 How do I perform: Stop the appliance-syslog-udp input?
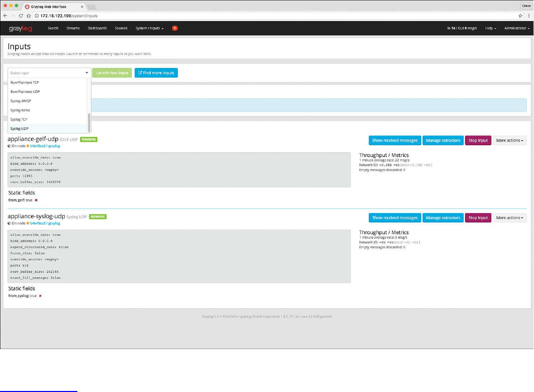(x=478, y=218)
